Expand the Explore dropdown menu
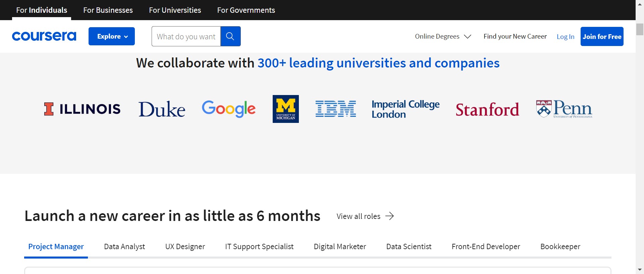The width and height of the screenshot is (644, 274). click(112, 36)
